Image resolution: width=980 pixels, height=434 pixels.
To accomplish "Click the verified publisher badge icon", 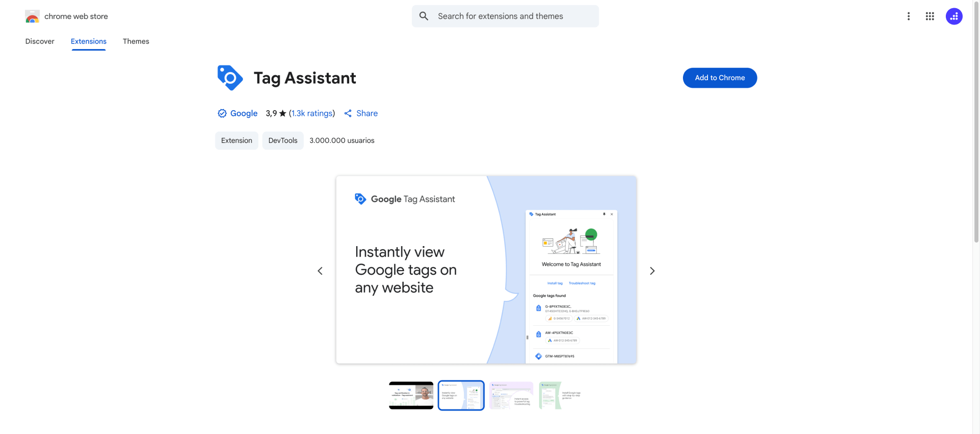I will pos(222,113).
